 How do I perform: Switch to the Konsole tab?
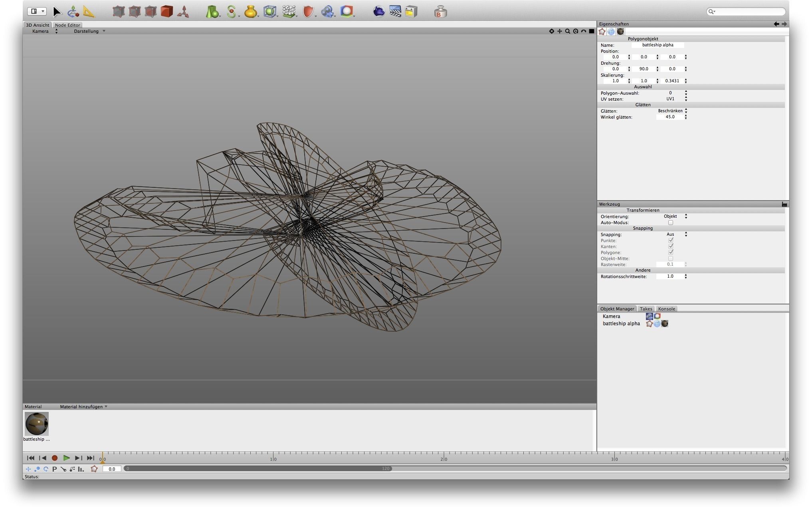[666, 309]
